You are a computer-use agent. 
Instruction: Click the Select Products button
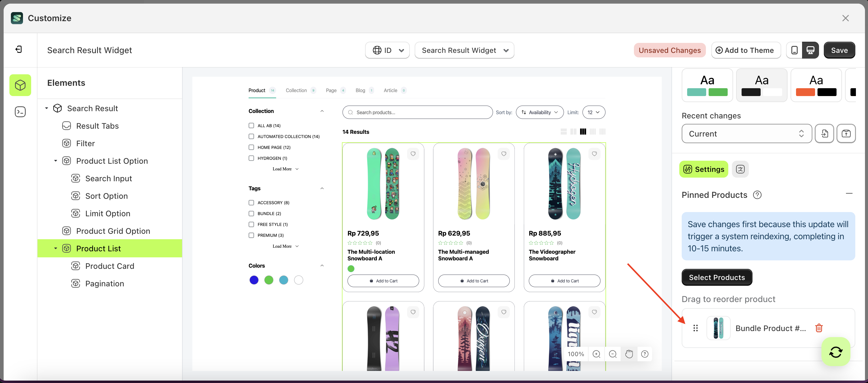point(717,277)
